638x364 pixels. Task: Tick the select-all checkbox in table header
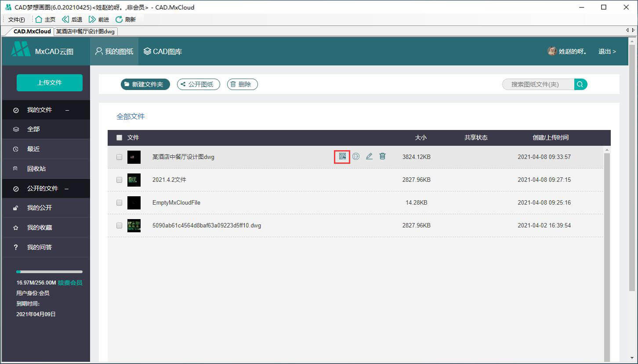click(119, 137)
